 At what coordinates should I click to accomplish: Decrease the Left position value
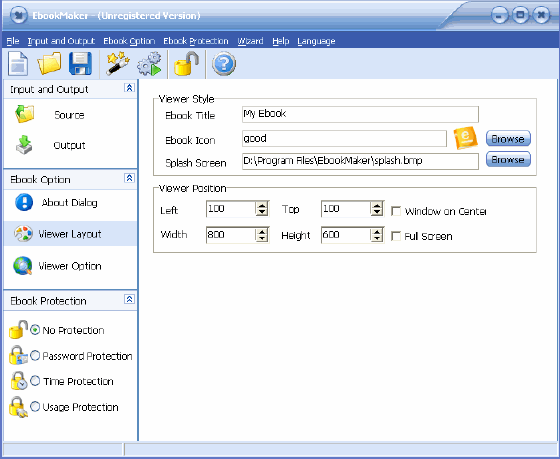[262, 212]
